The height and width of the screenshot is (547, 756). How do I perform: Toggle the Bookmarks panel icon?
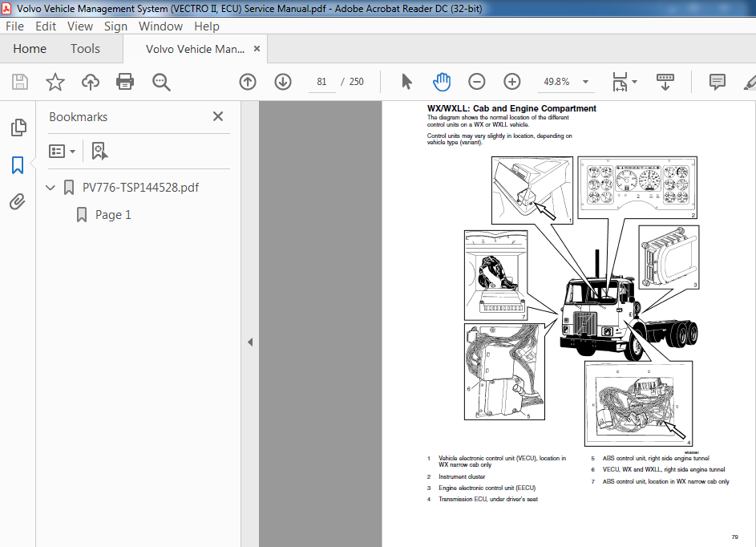point(18,165)
